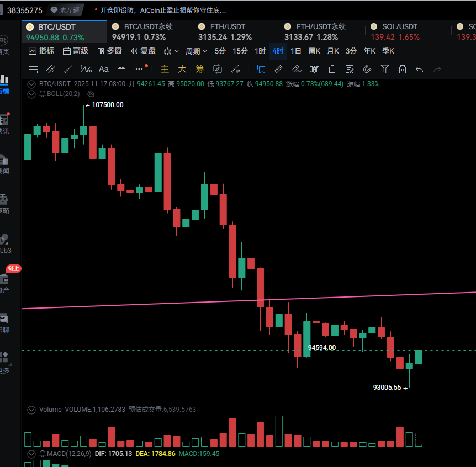Toggle MACD alert bell icon
Screen dimensions: 476x467
point(43,453)
